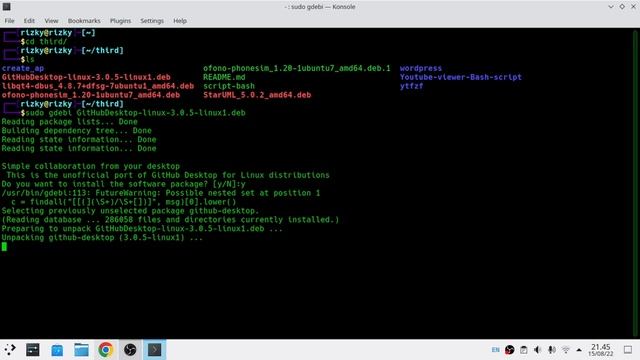Open the System Settings taskbar icon

tap(33, 349)
